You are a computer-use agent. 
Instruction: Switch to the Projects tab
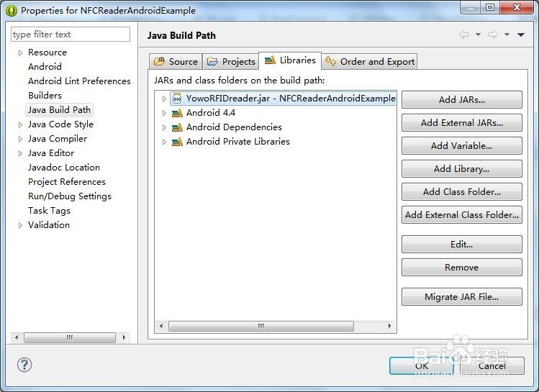231,61
